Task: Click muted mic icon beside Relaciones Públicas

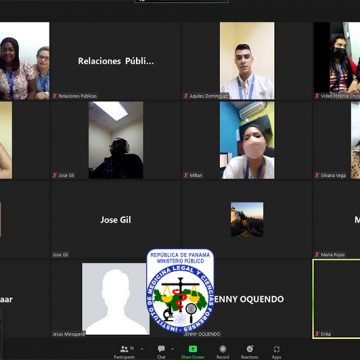Action: 55,96
